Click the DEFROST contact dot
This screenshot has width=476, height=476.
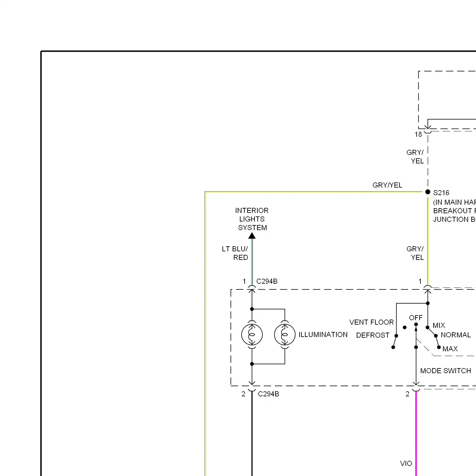pyautogui.click(x=396, y=336)
